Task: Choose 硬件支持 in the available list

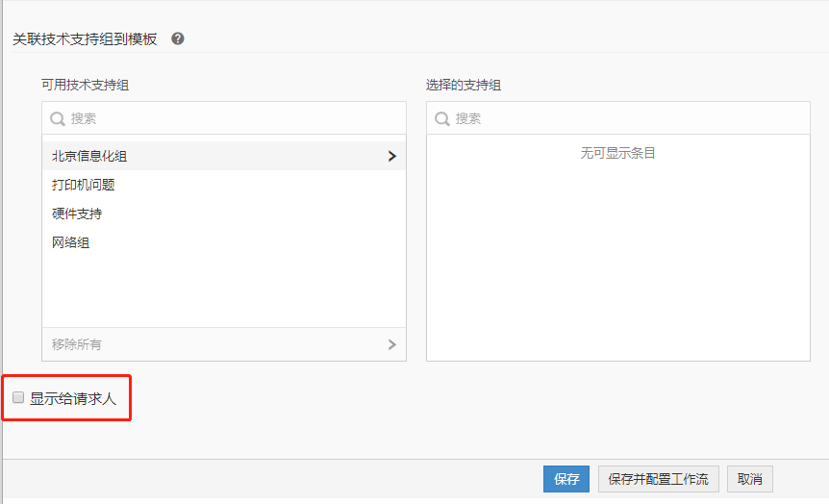Action: click(x=77, y=214)
